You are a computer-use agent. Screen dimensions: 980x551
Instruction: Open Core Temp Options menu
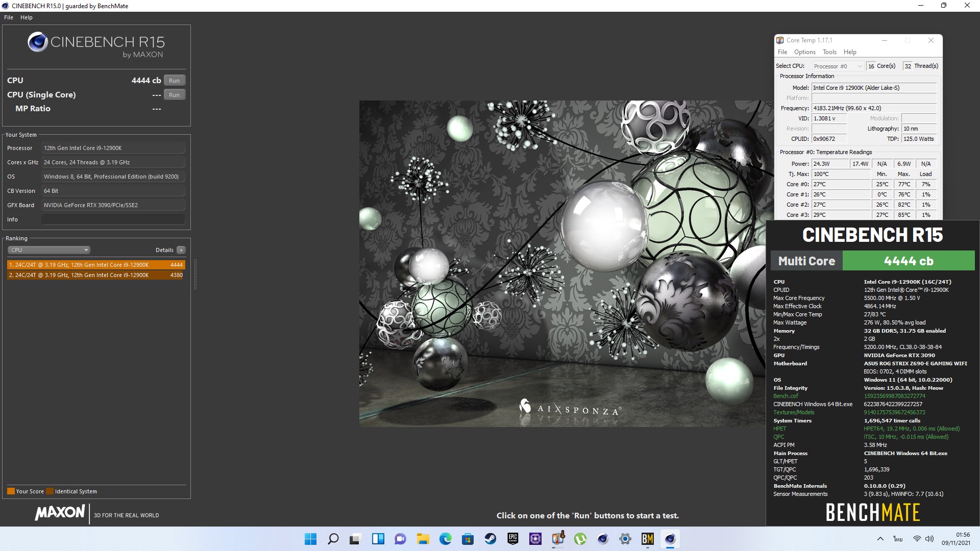805,52
